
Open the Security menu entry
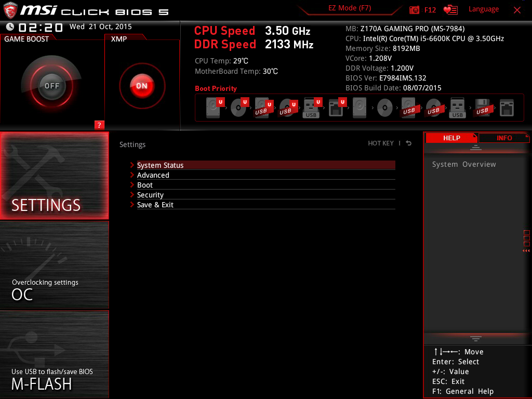[x=266, y=194]
